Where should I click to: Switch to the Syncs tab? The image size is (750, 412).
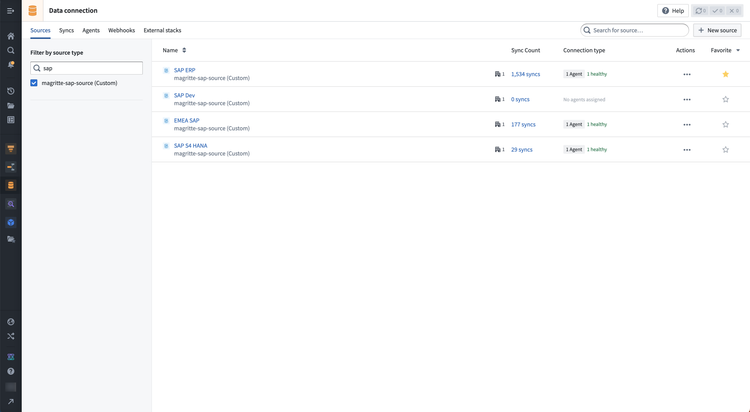(x=66, y=30)
